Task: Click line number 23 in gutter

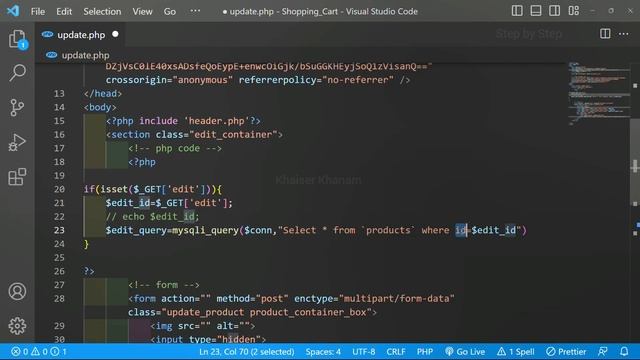Action: point(59,230)
